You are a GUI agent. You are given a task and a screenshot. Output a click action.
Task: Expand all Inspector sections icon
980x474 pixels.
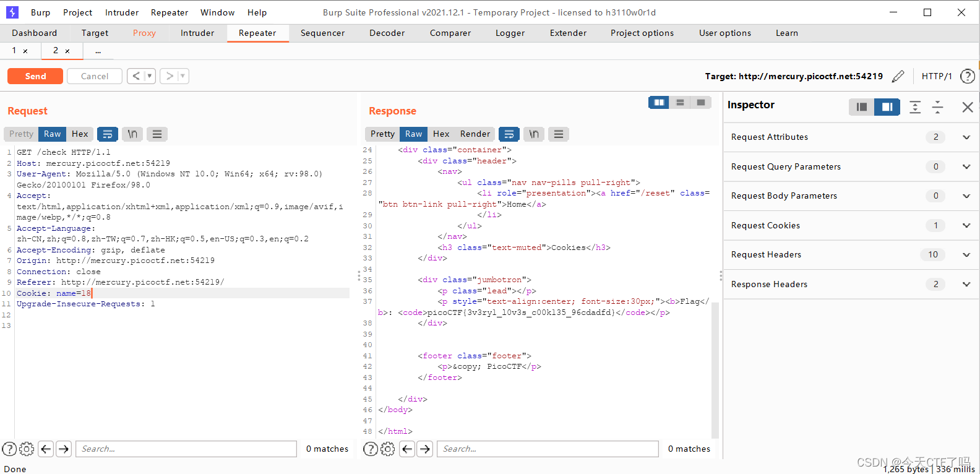pyautogui.click(x=915, y=107)
